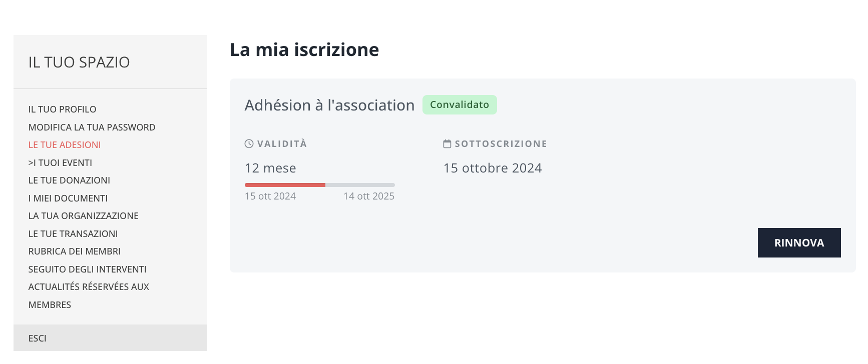Click the 14 ott 2025 end date
The height and width of the screenshot is (364, 868).
pyautogui.click(x=369, y=196)
